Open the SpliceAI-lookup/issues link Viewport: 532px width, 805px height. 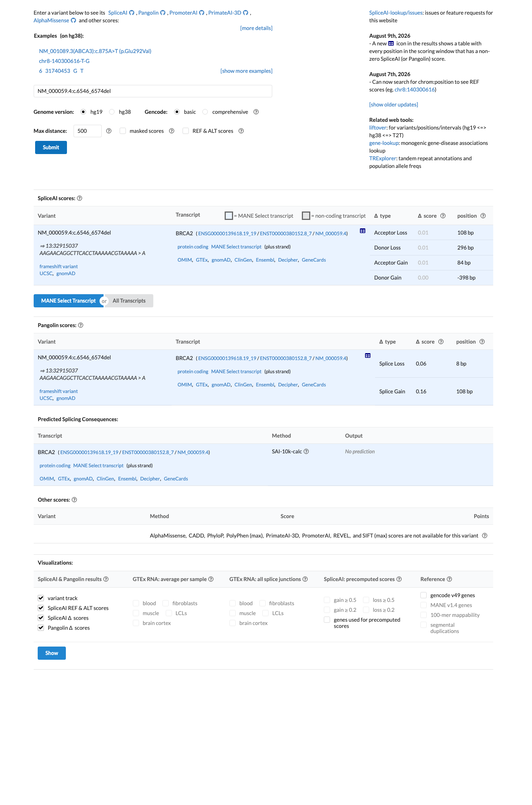[x=396, y=13]
